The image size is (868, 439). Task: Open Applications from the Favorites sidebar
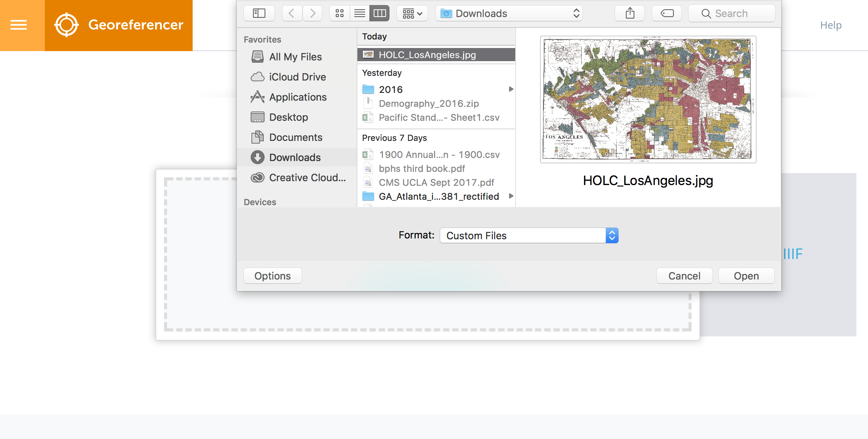point(297,97)
